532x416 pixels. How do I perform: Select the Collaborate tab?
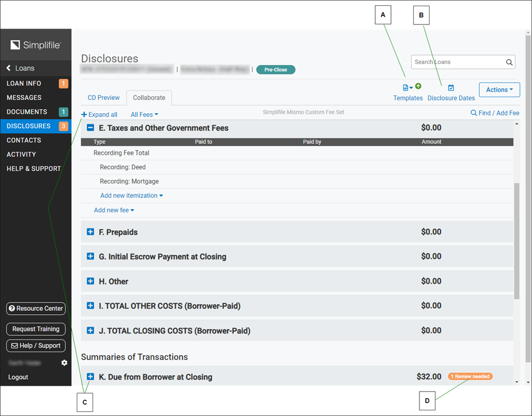point(149,98)
